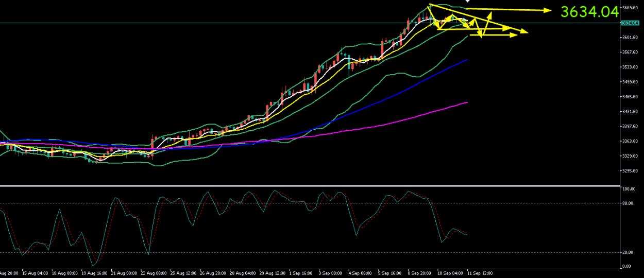Click the 5 Sep 16:00 time label
This screenshot has width=644, height=278.
(x=391, y=274)
